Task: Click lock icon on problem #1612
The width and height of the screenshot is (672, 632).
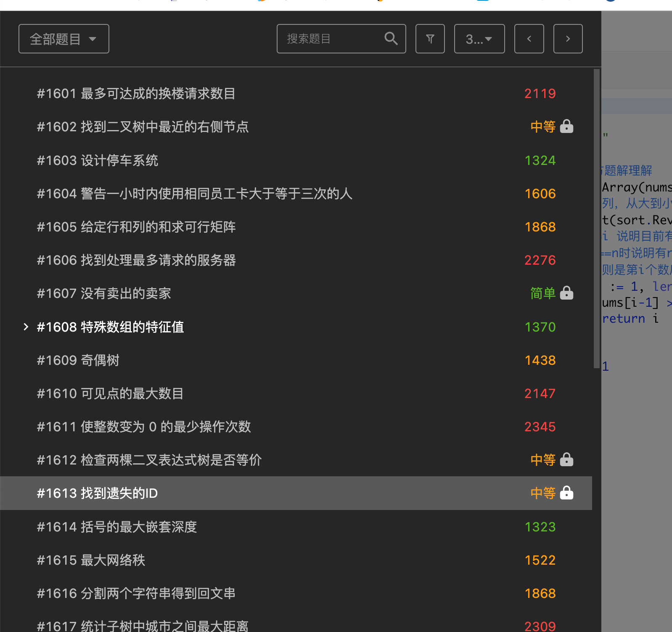Action: (x=566, y=459)
